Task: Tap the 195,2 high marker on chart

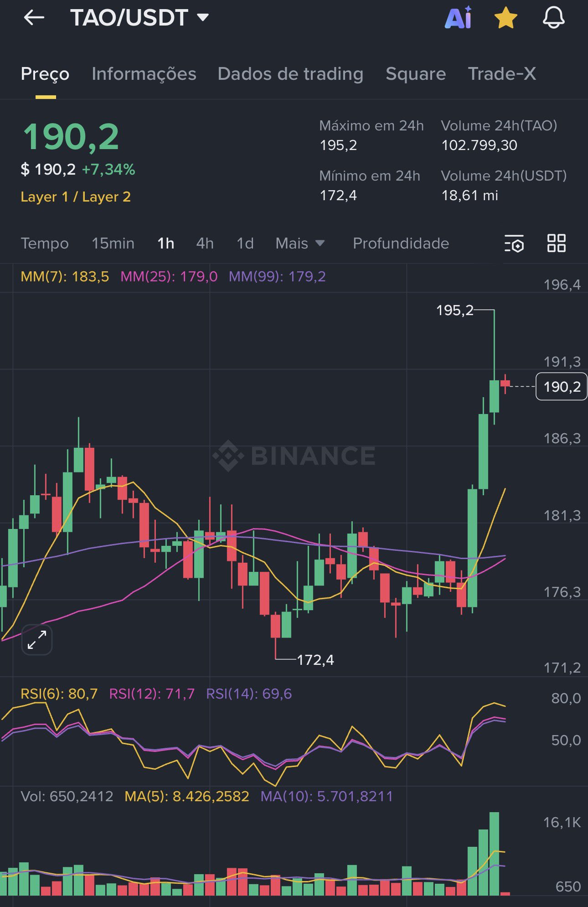Action: click(x=454, y=311)
